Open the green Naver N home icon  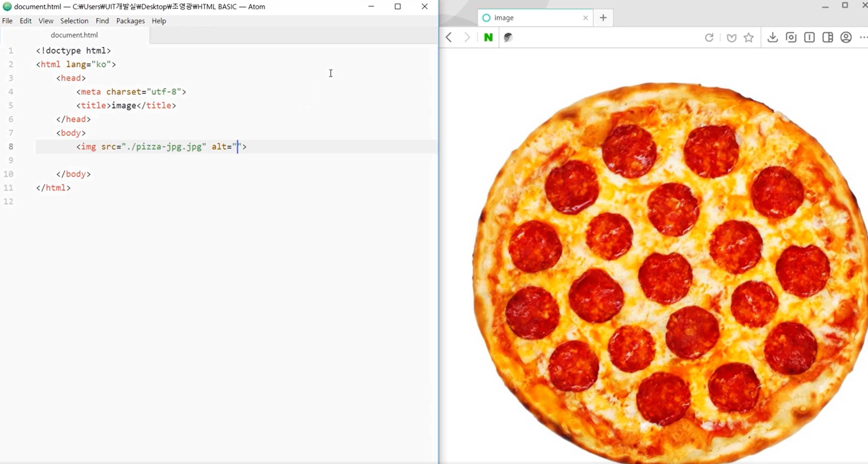[488, 37]
